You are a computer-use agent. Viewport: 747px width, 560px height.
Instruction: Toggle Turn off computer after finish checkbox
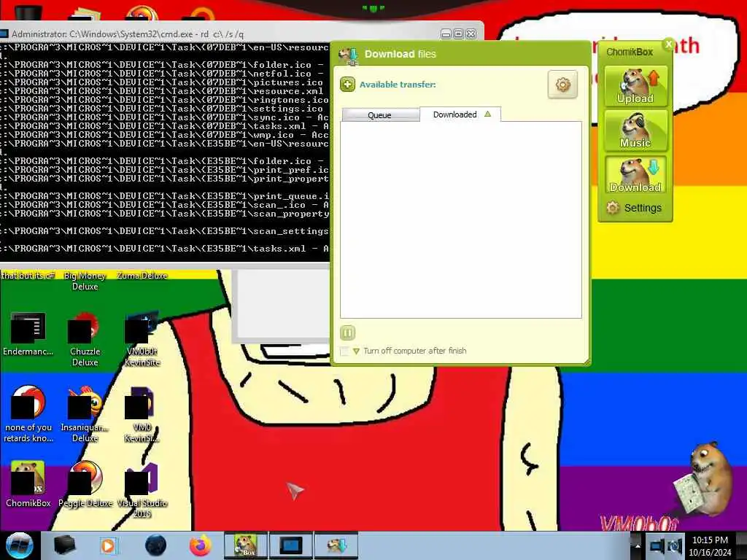pyautogui.click(x=344, y=351)
